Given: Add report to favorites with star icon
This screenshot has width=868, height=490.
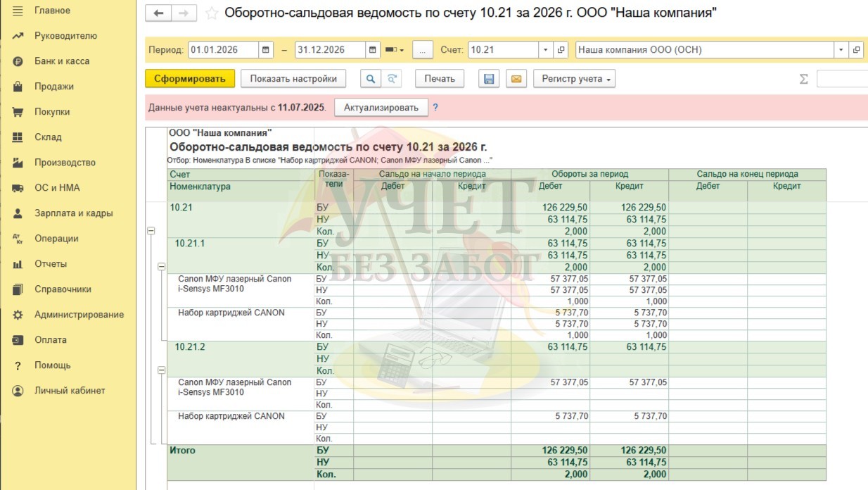Looking at the screenshot, I should click(211, 13).
